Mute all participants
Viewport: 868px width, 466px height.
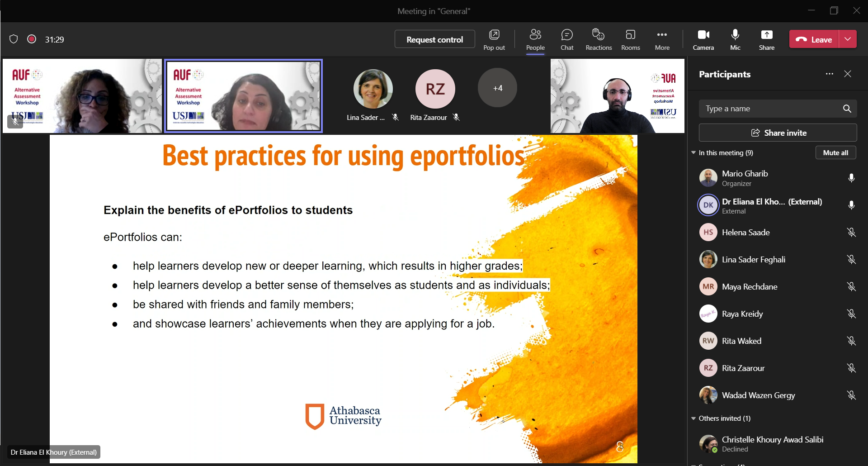835,153
